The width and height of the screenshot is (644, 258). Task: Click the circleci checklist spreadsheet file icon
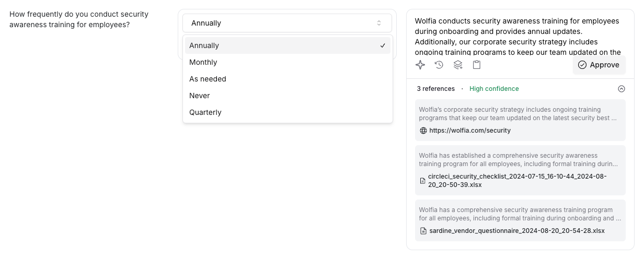(423, 181)
